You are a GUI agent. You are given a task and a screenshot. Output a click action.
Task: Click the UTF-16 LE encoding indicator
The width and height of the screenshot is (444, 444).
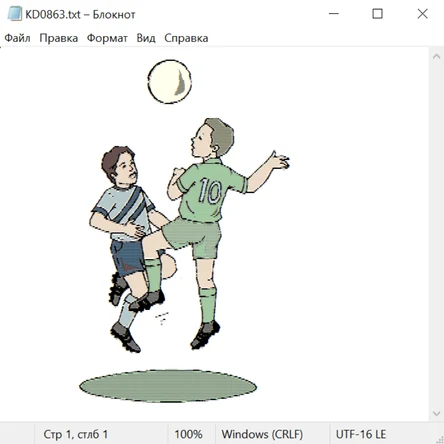pyautogui.click(x=361, y=434)
